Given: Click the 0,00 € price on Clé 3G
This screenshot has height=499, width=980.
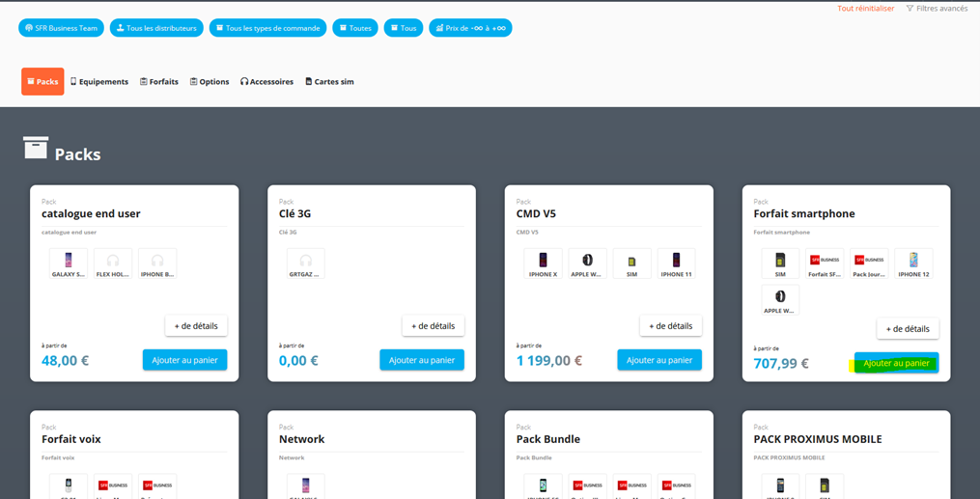Looking at the screenshot, I should click(x=298, y=360).
